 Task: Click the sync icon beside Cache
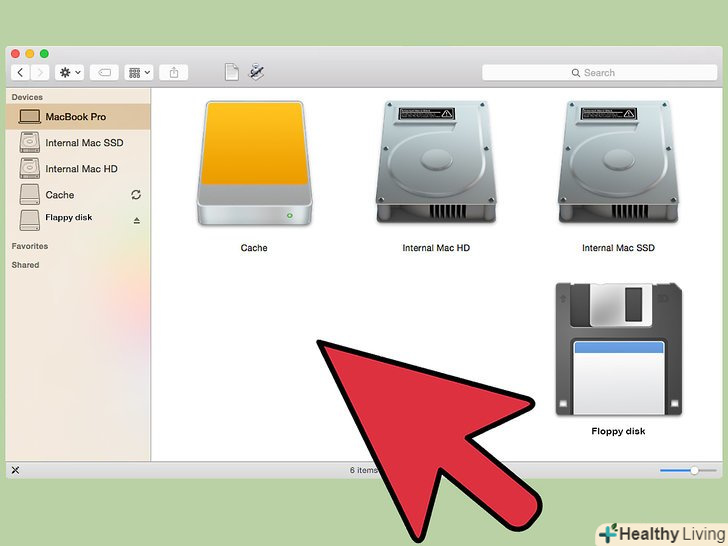[136, 195]
